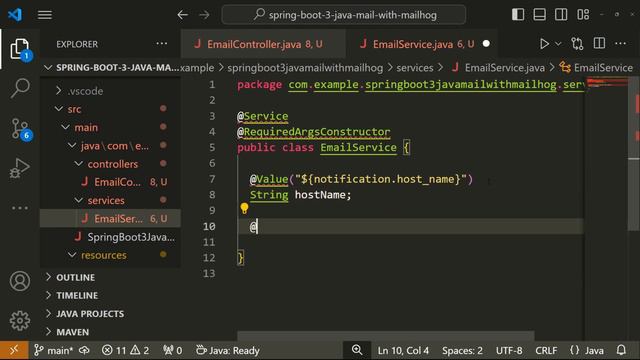
Task: Click the lightbulb code action icon
Action: click(244, 209)
